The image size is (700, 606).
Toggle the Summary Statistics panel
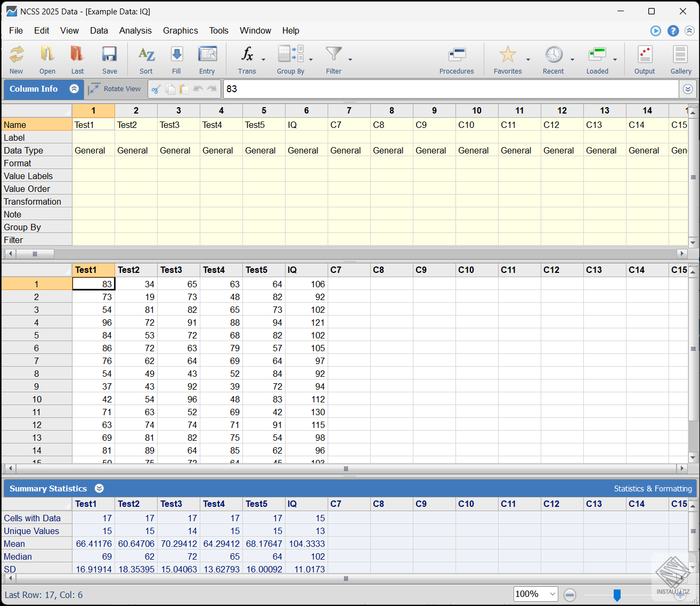click(99, 488)
